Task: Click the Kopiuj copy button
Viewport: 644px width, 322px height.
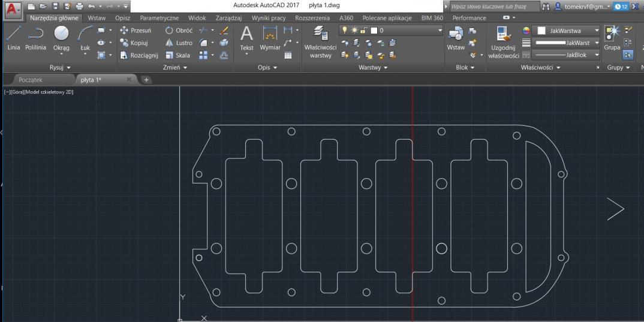Action: tap(136, 43)
